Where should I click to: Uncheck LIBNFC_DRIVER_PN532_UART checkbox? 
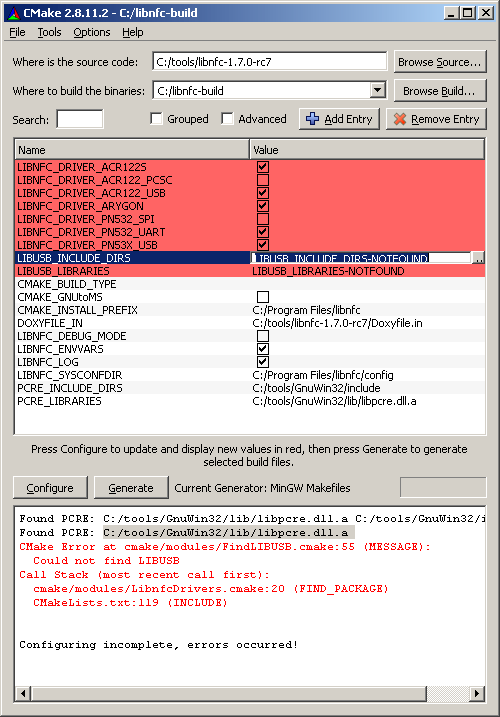tap(263, 232)
